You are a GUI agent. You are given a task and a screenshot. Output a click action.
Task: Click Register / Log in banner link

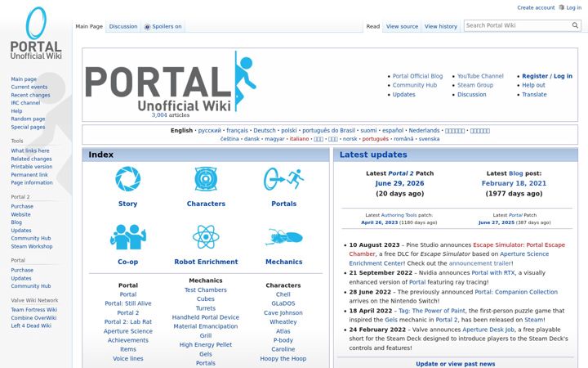click(x=547, y=76)
